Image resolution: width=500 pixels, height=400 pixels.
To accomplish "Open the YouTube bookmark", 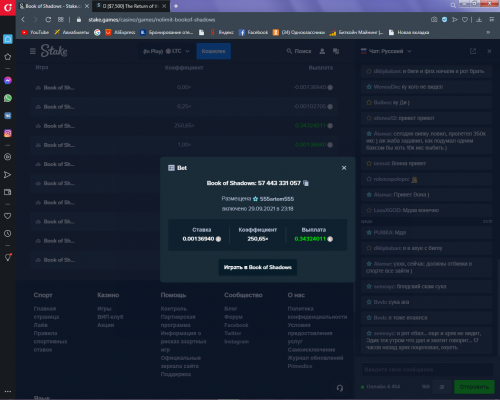I will (x=35, y=32).
